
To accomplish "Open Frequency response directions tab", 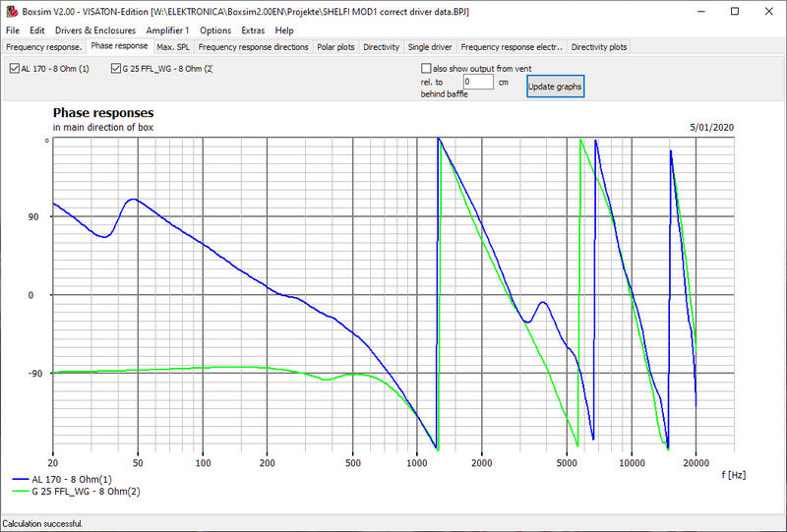I will (x=254, y=46).
